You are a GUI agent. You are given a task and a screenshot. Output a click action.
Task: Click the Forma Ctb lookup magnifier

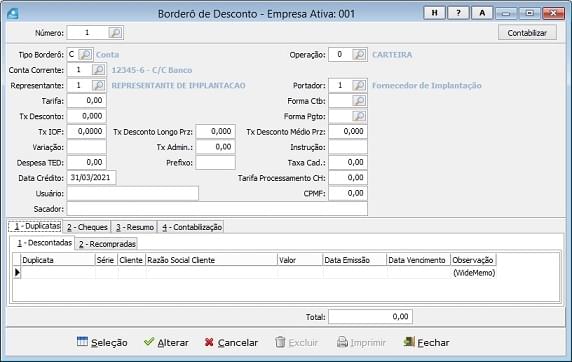[359, 101]
